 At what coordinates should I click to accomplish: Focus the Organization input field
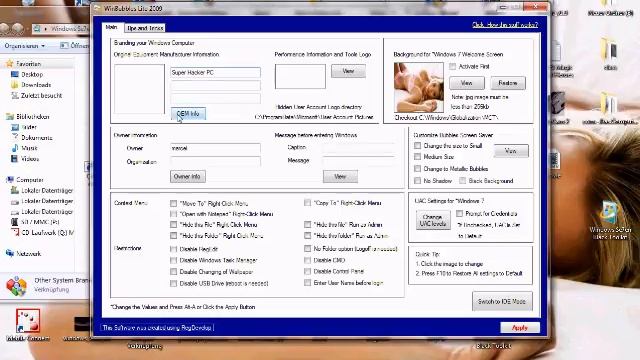click(x=215, y=162)
